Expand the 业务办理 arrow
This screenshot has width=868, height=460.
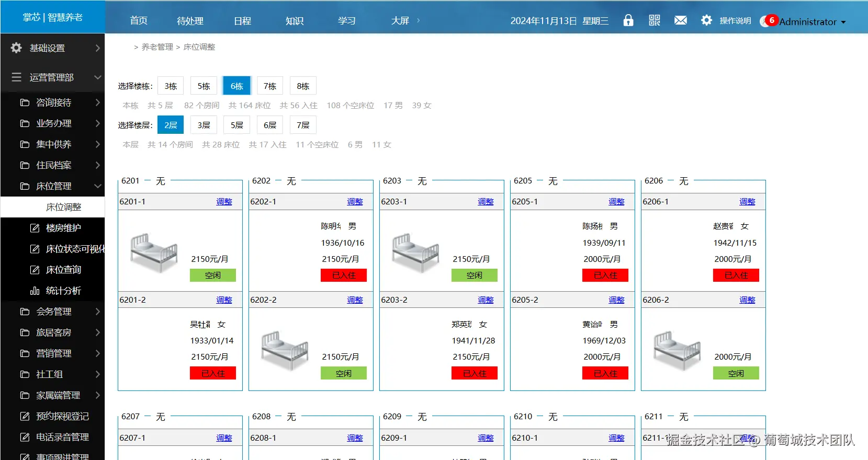click(97, 123)
